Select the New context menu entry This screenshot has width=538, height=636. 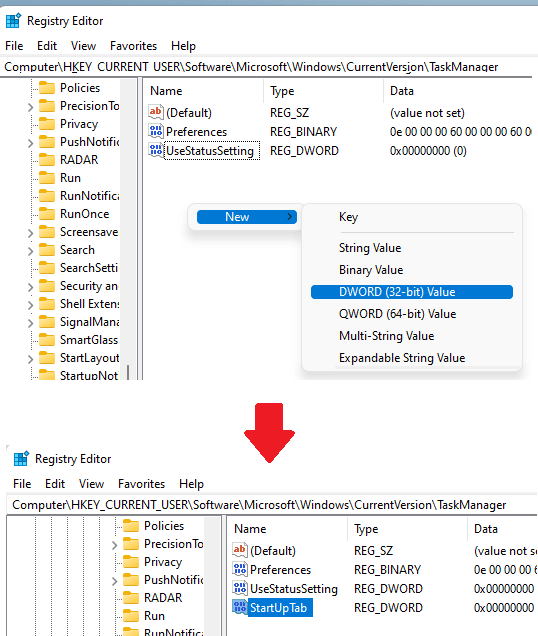(247, 217)
